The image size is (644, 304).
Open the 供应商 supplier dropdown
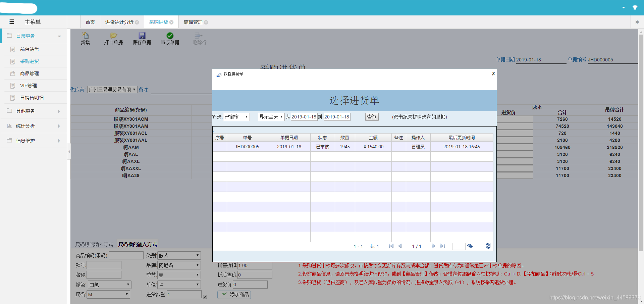click(x=112, y=89)
